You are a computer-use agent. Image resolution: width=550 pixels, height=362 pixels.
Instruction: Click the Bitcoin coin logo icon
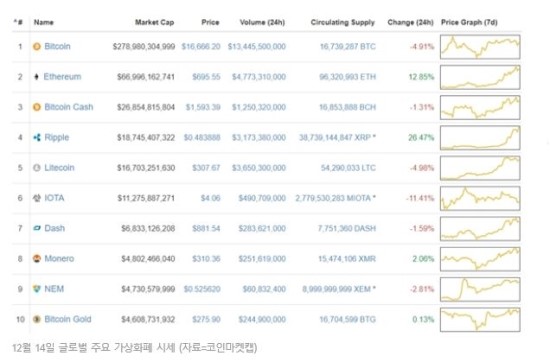pyautogui.click(x=37, y=46)
